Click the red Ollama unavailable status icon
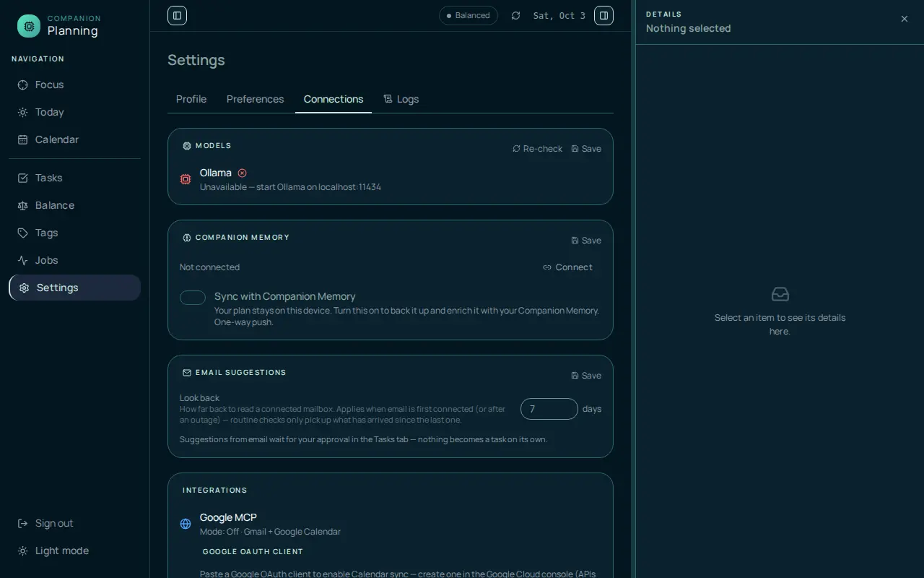The height and width of the screenshot is (578, 924). pos(242,173)
